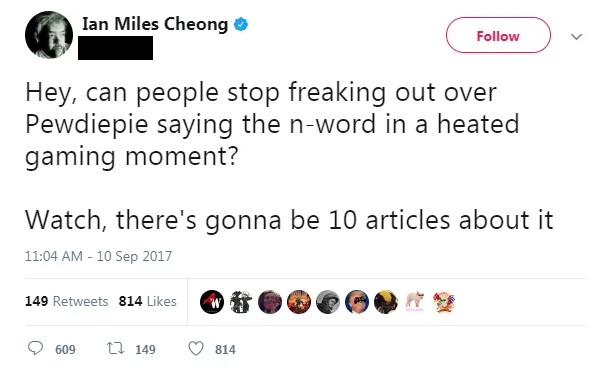Click the blacked-out username handle
Screen dimensions: 594x377
[116, 48]
